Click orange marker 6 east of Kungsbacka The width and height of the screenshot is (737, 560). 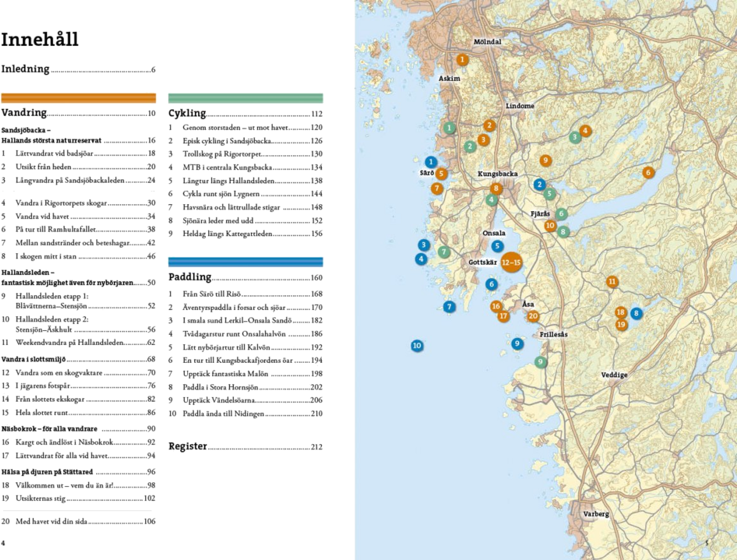648,173
